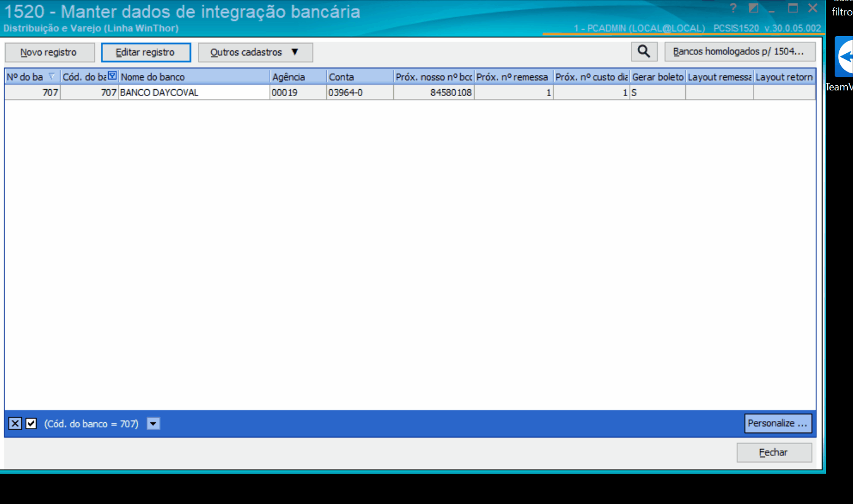This screenshot has width=853, height=504.
Task: Sort by Agência column header
Action: point(298,77)
